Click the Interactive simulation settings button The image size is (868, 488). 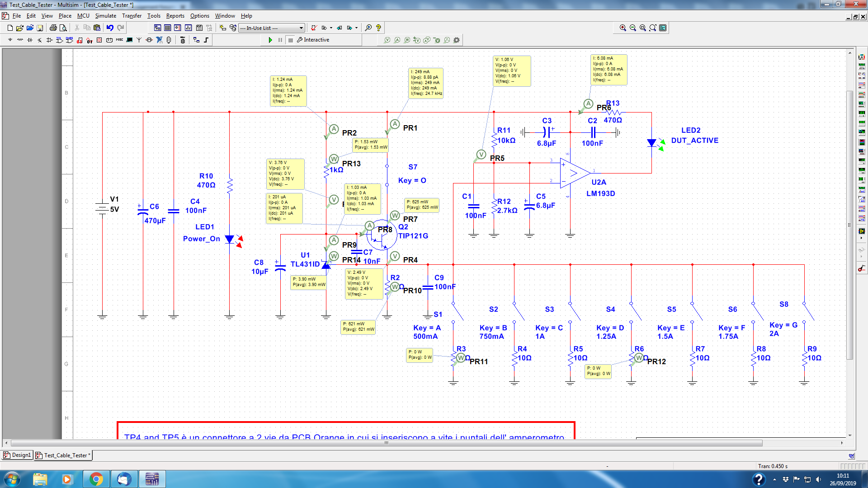[x=313, y=40]
